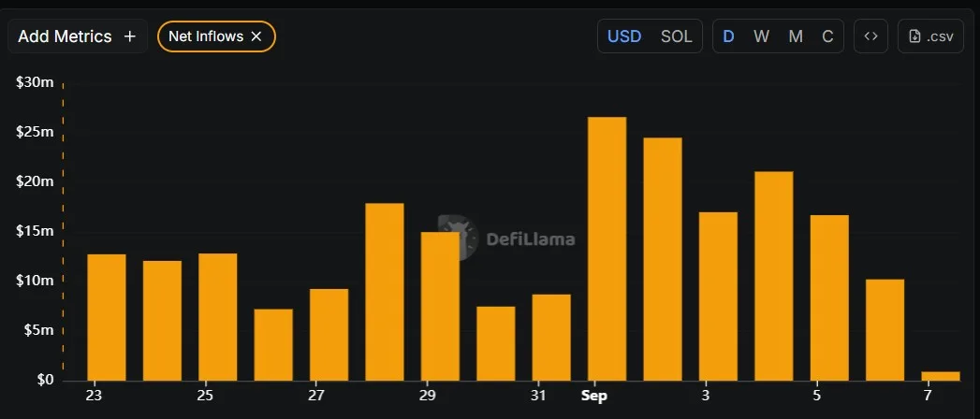Viewport: 980px width, 419px height.
Task: Click the plus icon in Add Metrics
Action: point(129,36)
